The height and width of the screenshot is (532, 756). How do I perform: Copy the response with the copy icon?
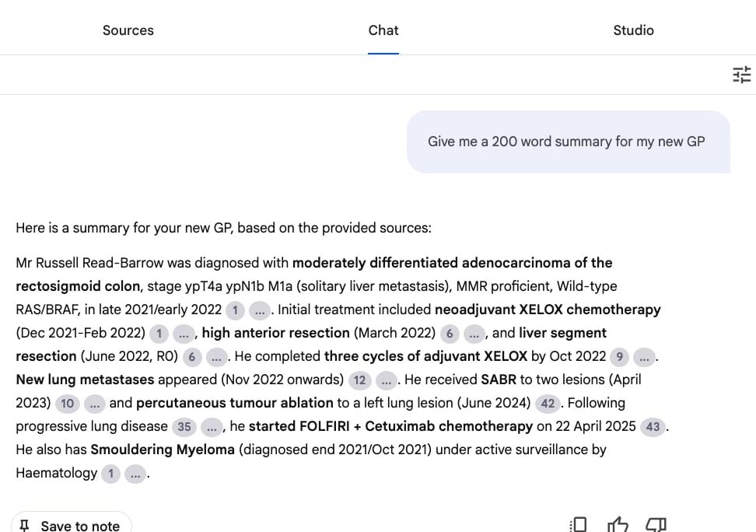click(x=579, y=525)
